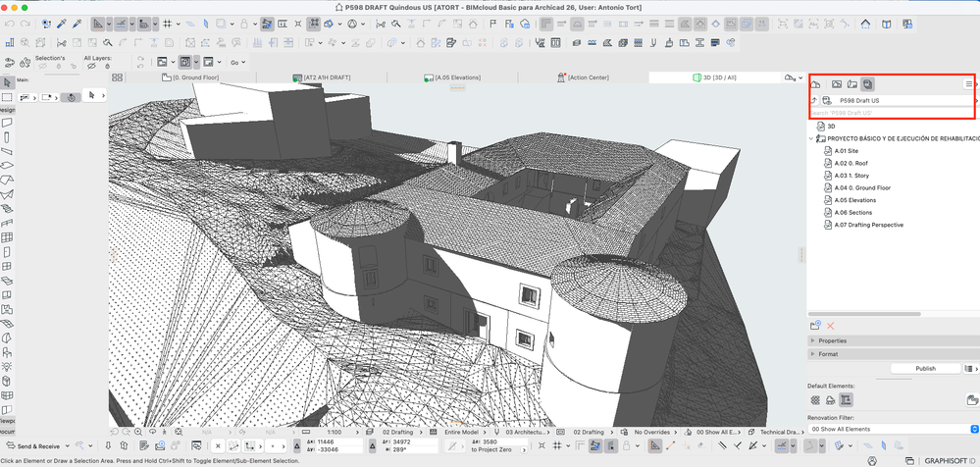Click the red delete X icon

tap(831, 325)
